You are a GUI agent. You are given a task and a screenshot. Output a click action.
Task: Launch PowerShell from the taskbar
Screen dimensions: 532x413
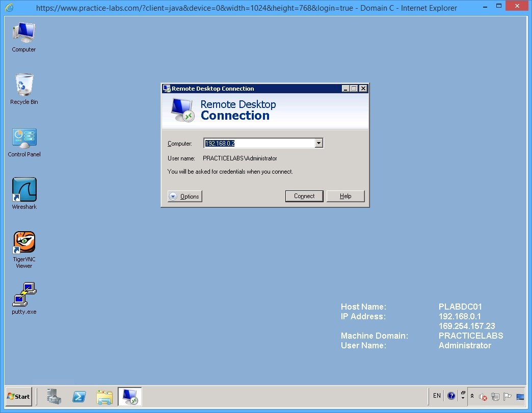click(x=79, y=396)
